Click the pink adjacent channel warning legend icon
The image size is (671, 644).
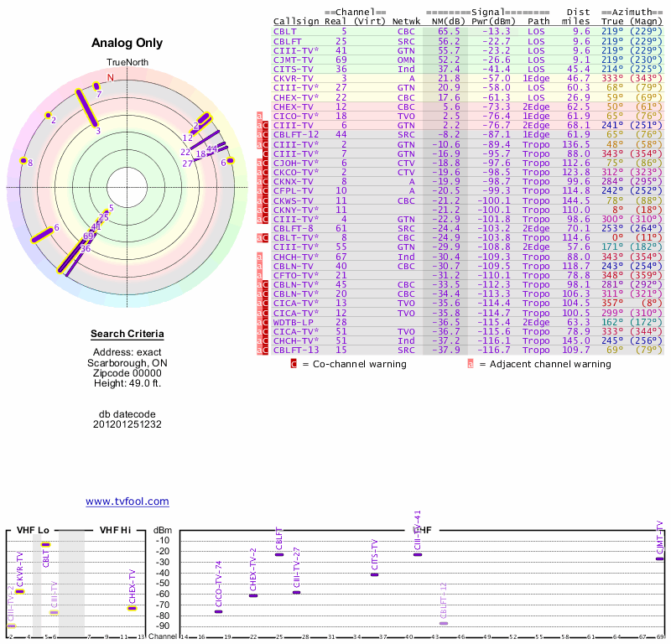471,364
